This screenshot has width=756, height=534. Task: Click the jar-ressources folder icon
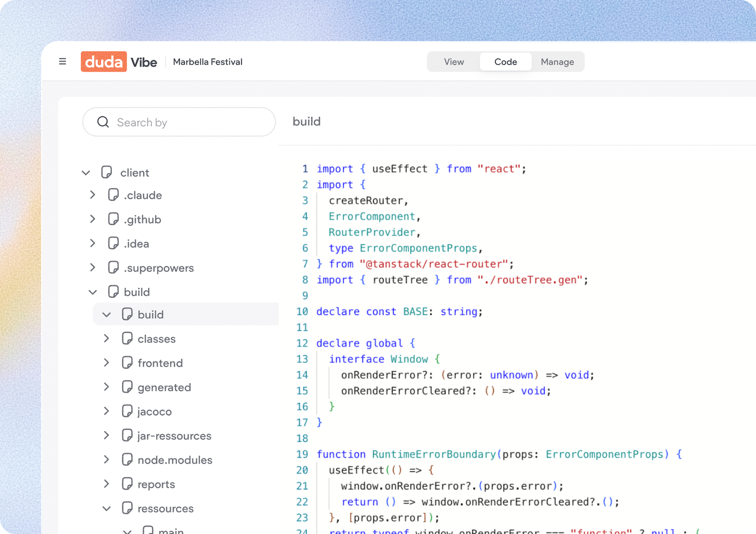coord(127,435)
